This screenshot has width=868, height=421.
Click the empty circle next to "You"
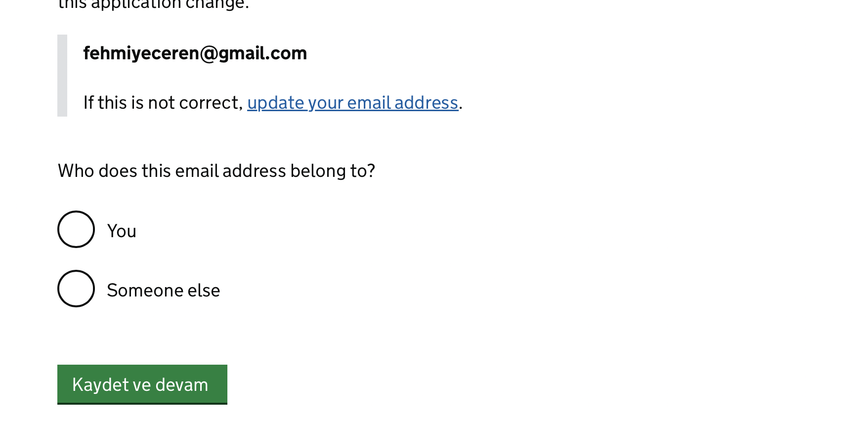point(76,229)
